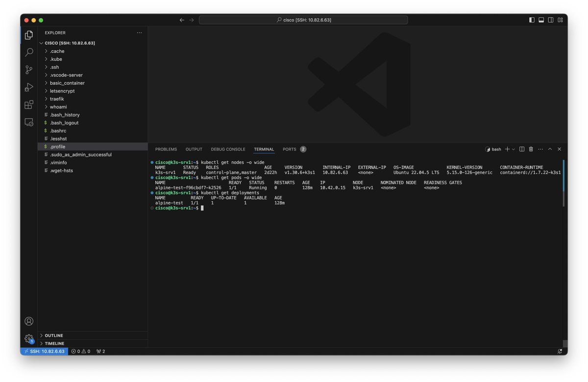588x382 pixels.
Task: Open the Remote Explorer view
Action: click(29, 122)
